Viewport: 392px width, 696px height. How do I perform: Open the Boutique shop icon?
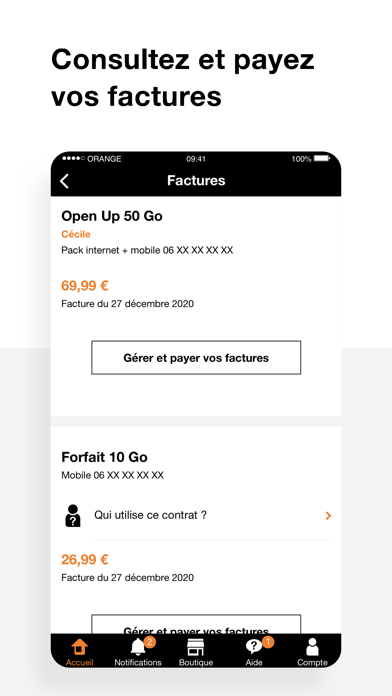tap(195, 647)
